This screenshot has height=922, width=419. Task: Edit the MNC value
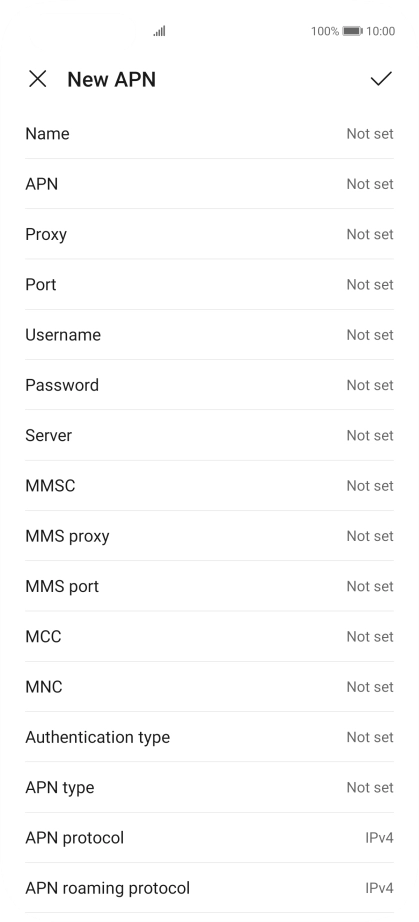(x=209, y=687)
